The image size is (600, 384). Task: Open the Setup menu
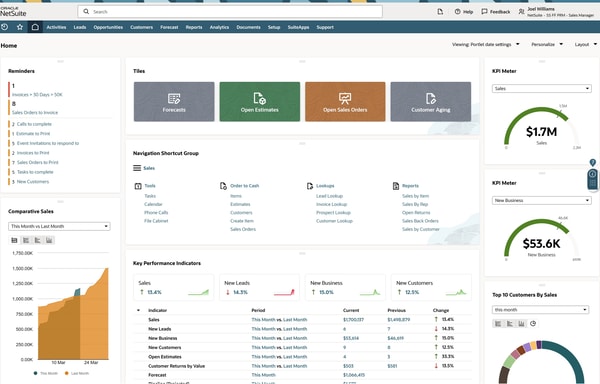tap(274, 27)
